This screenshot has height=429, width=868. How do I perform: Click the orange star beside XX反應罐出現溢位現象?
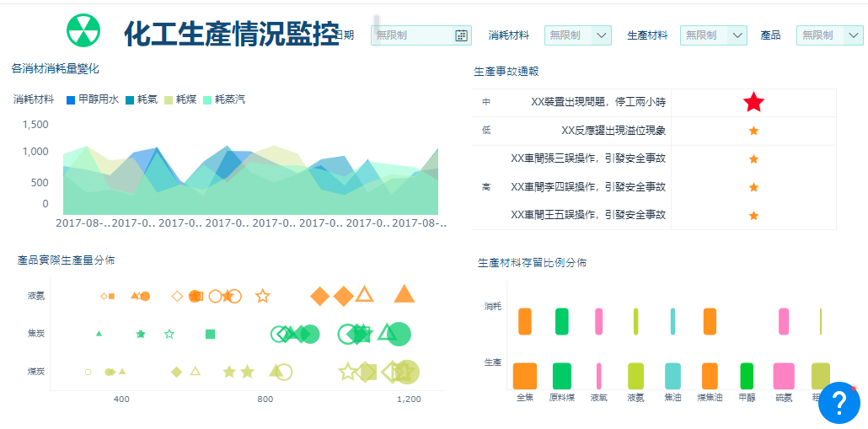click(753, 131)
